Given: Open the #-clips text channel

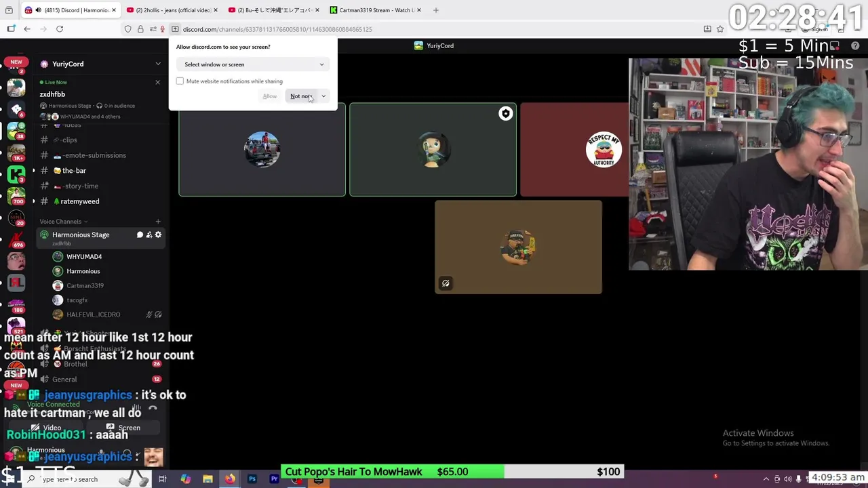Looking at the screenshot, I should coord(100,140).
